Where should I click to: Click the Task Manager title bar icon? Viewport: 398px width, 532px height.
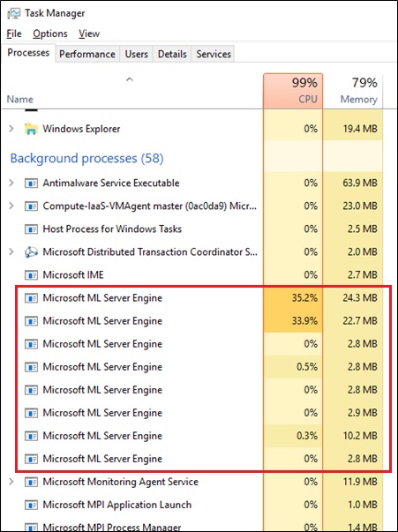(13, 13)
